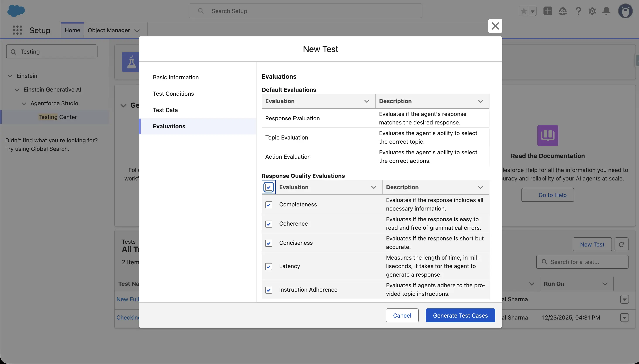
Task: Uncheck the Instruction Adherence evaluation
Action: (268, 290)
